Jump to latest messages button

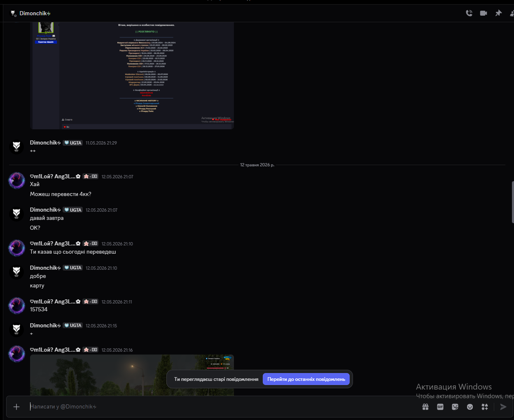tap(306, 379)
